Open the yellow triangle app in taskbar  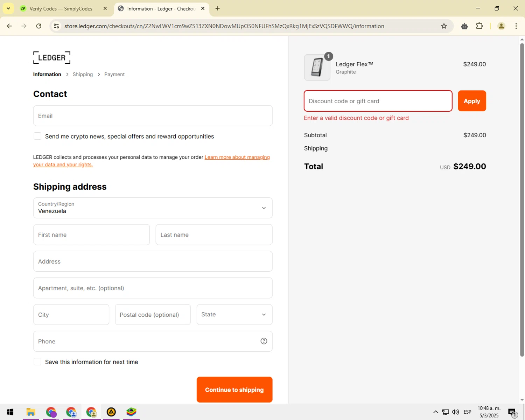click(111, 412)
